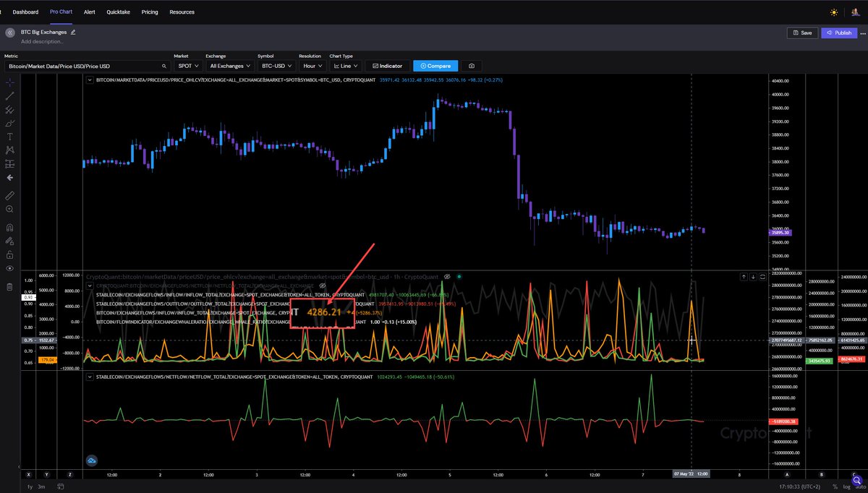Select the brush drawing tool
The width and height of the screenshot is (868, 493).
pos(10,123)
